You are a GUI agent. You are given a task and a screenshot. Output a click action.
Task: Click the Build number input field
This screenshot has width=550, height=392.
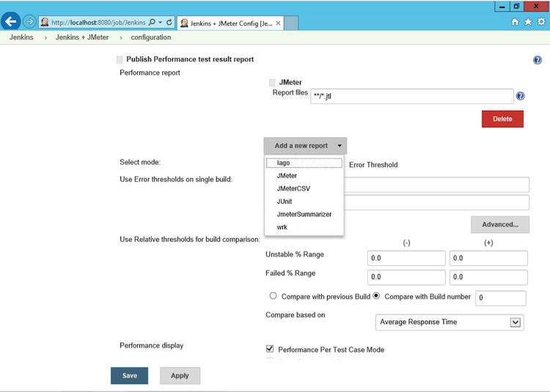501,298
